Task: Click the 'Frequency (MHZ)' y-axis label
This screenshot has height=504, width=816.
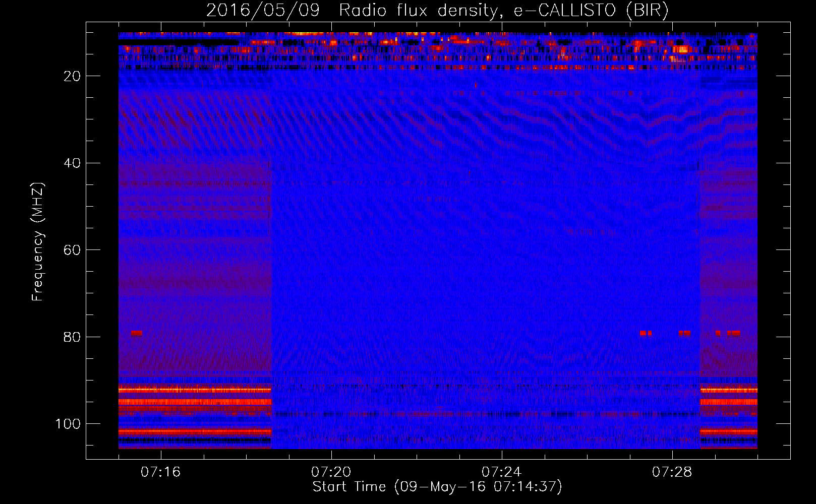Action: [x=38, y=241]
